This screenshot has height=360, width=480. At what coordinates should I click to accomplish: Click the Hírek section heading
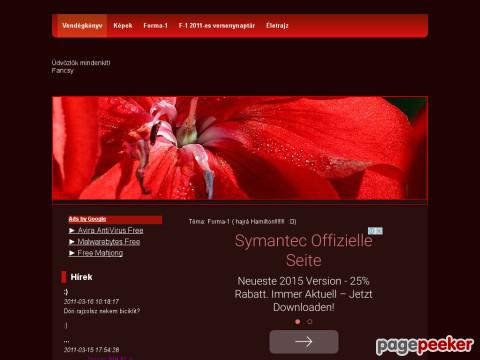81,277
